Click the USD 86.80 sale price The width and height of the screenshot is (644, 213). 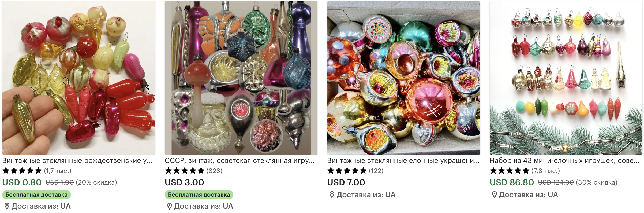[x=512, y=182]
